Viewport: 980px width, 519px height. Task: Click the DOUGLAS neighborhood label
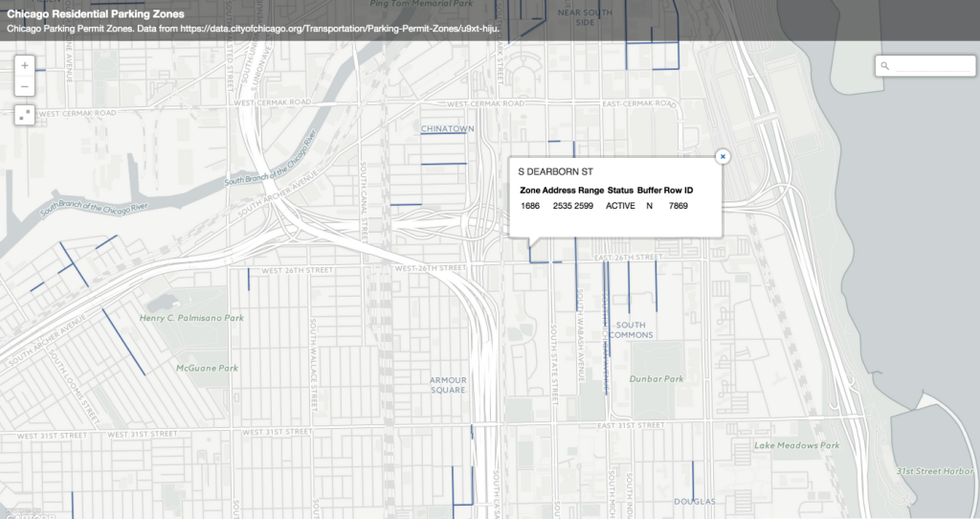click(x=695, y=502)
